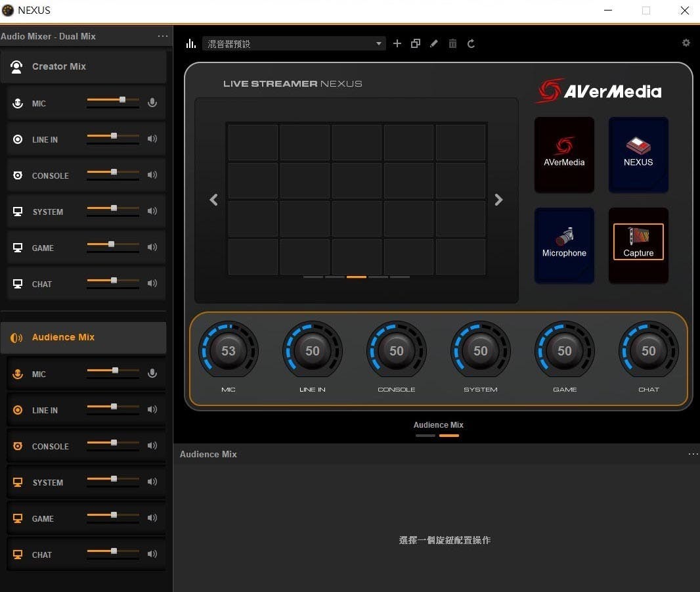
Task: Go to next touch panel page
Action: click(x=498, y=200)
